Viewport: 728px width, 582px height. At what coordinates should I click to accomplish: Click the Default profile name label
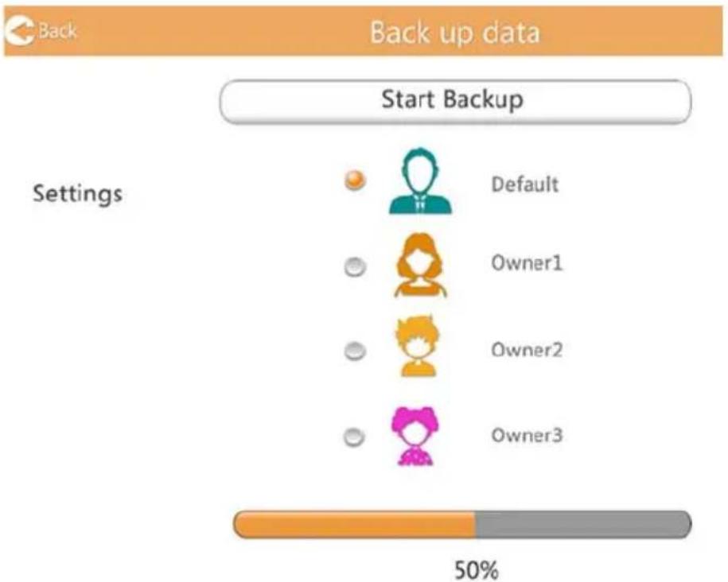(524, 184)
